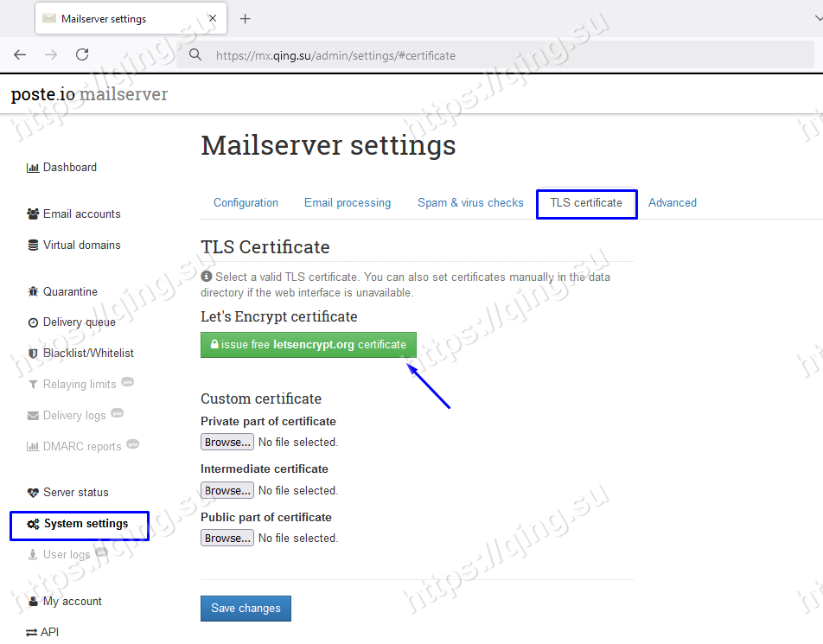
Task: Browse for private part of certificate
Action: pos(227,443)
